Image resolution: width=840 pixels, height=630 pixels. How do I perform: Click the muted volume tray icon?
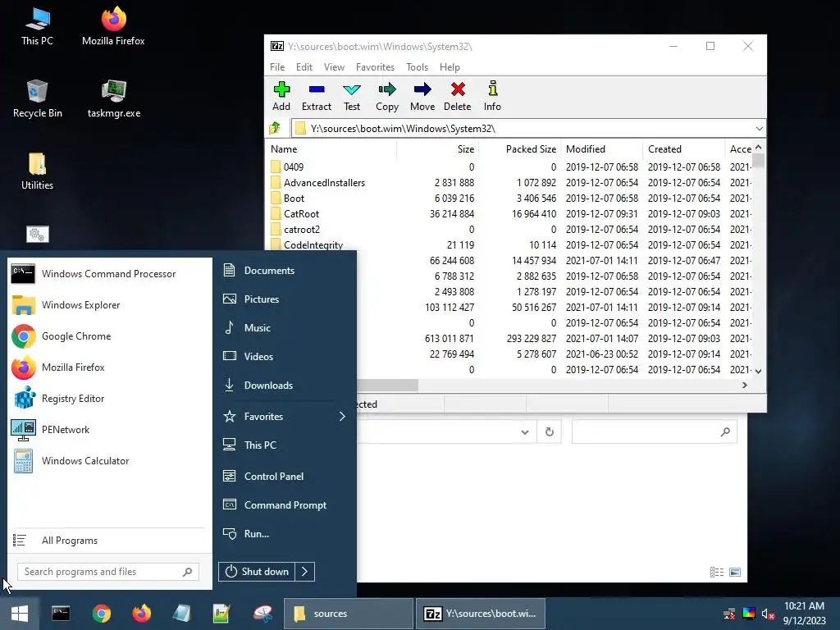pyautogui.click(x=768, y=614)
